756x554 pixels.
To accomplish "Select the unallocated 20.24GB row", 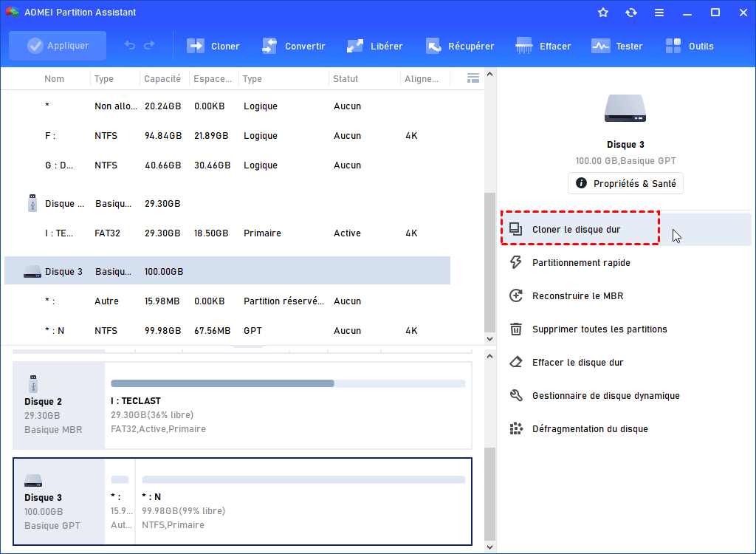I will click(227, 106).
